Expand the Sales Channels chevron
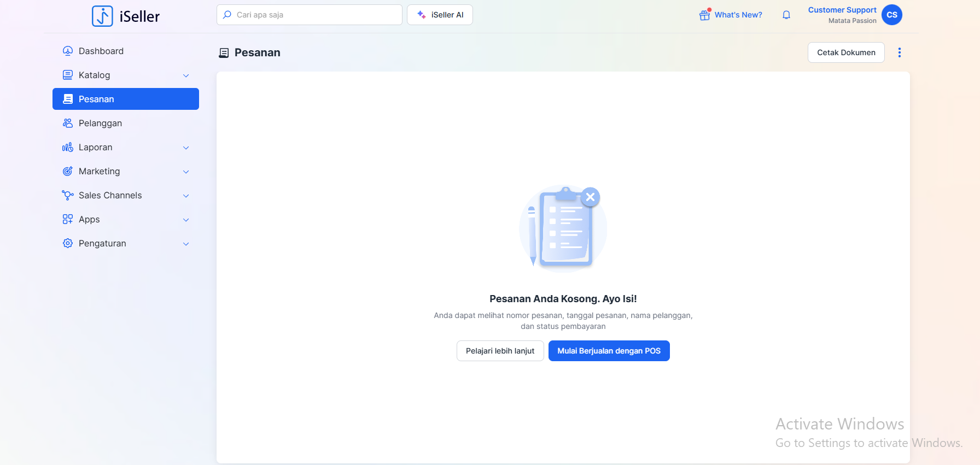The width and height of the screenshot is (980, 465). click(x=186, y=196)
